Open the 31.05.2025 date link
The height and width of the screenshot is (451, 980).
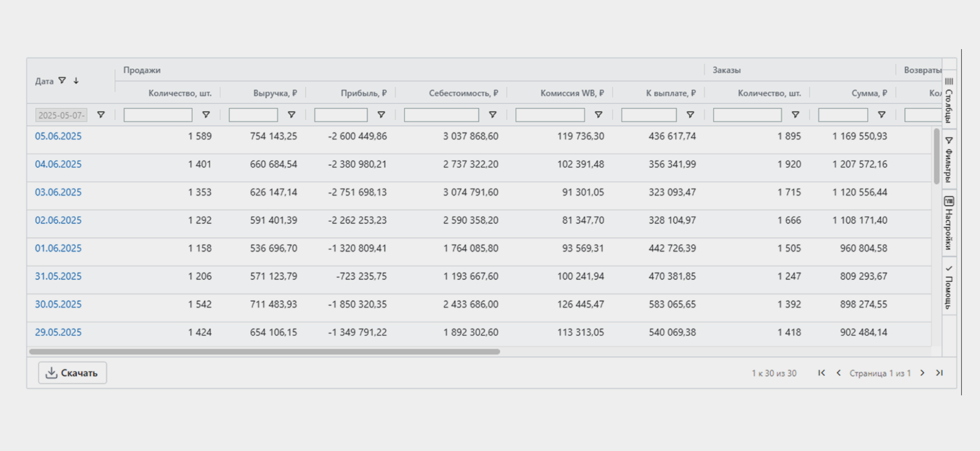coord(58,276)
